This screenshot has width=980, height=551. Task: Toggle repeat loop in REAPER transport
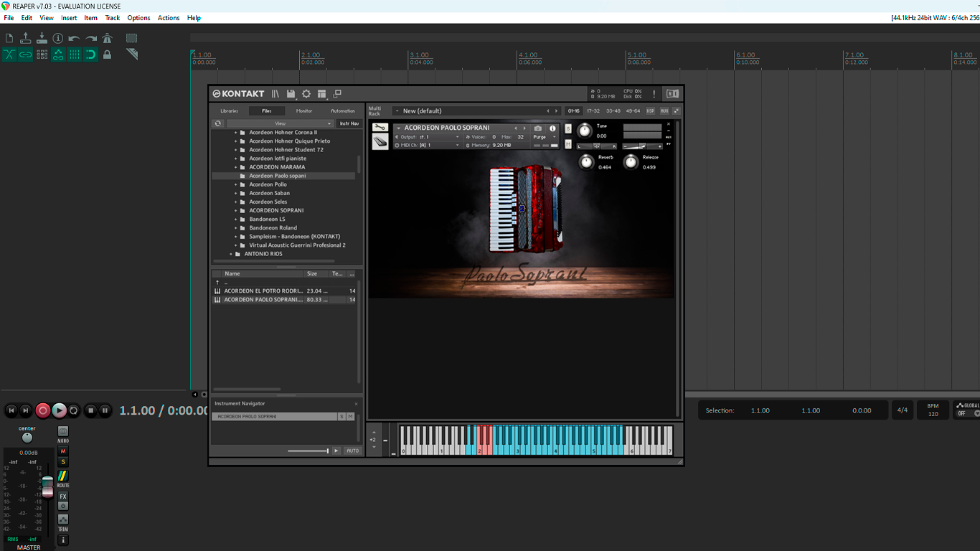coord(74,410)
